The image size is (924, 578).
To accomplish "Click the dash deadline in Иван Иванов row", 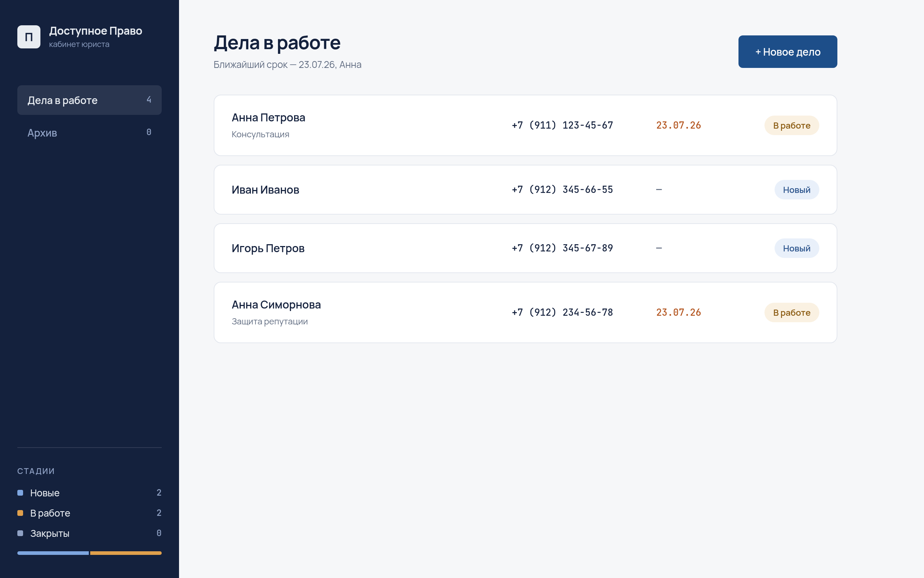I will [x=659, y=190].
